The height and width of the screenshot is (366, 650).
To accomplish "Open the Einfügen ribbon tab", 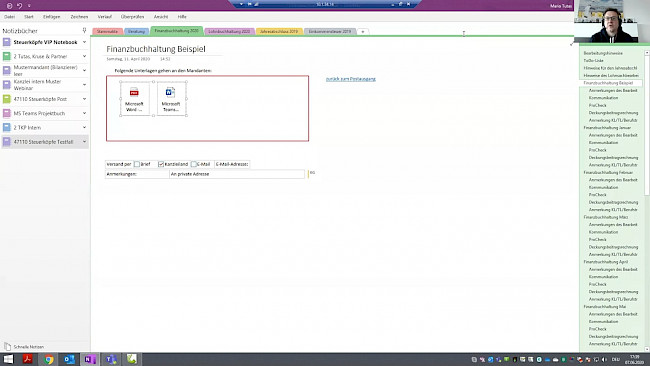I will 52,17.
